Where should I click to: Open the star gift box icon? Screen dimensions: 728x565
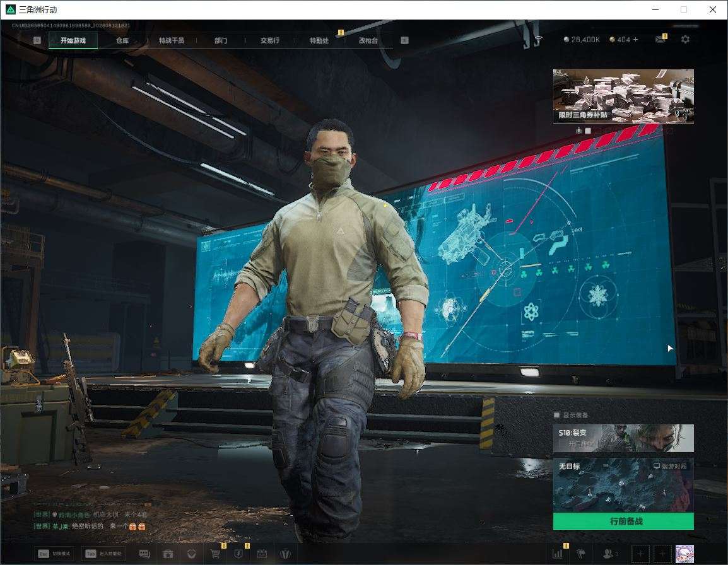tap(168, 554)
